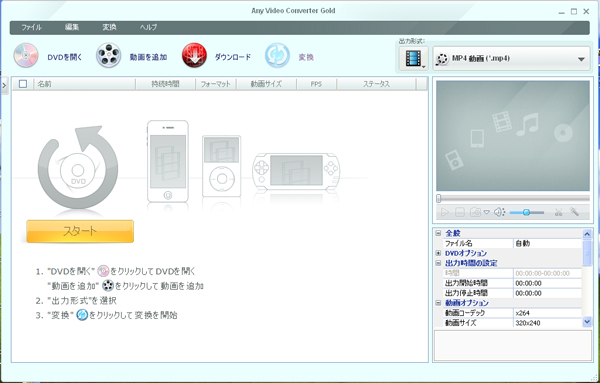
Task: Click the stop button under the preview
Action: (x=460, y=212)
